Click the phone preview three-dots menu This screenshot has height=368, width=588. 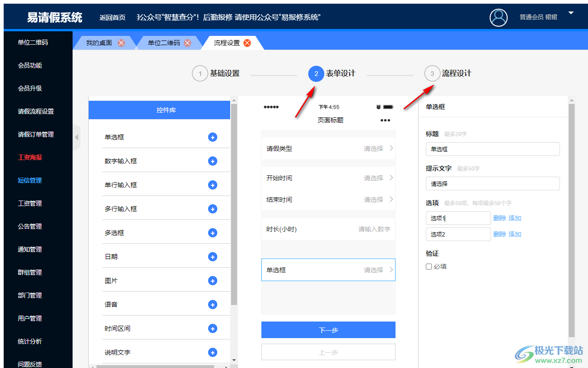point(385,121)
